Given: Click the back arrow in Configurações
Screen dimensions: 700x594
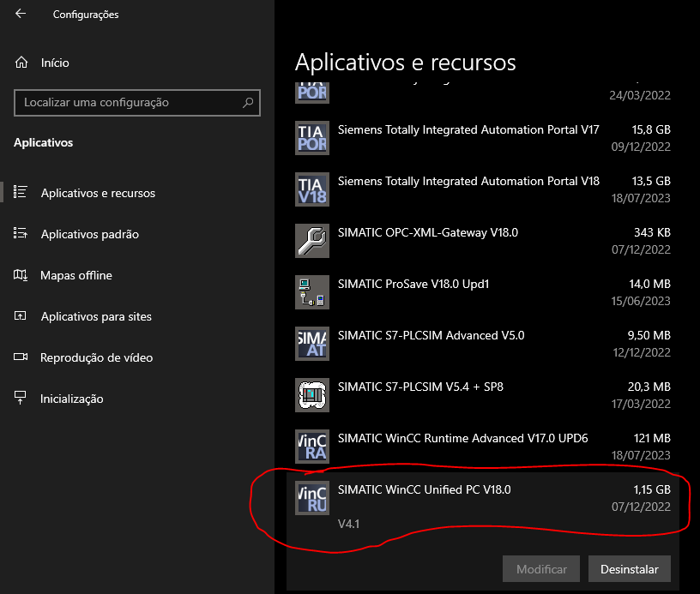Looking at the screenshot, I should (21, 15).
